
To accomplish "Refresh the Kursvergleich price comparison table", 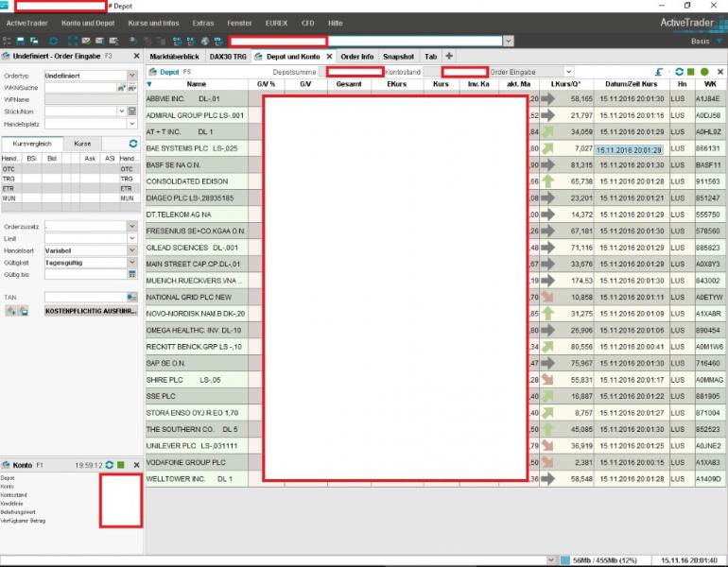I will click(x=133, y=143).
